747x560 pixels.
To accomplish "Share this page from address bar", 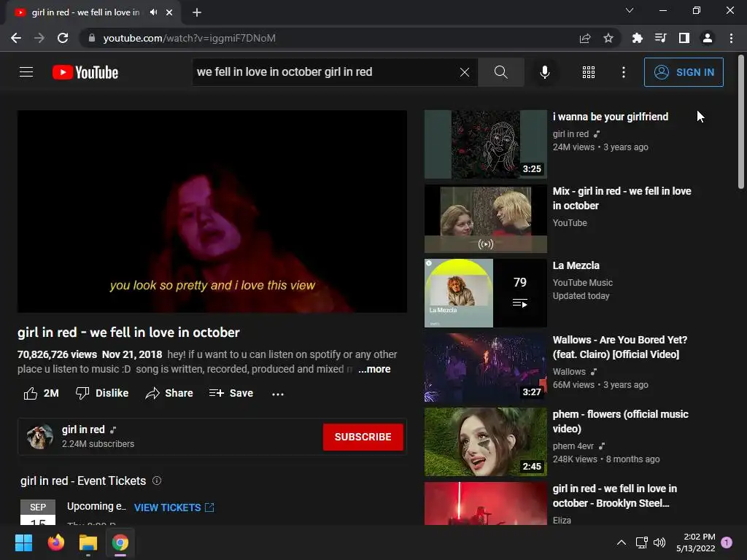I will pyautogui.click(x=585, y=38).
